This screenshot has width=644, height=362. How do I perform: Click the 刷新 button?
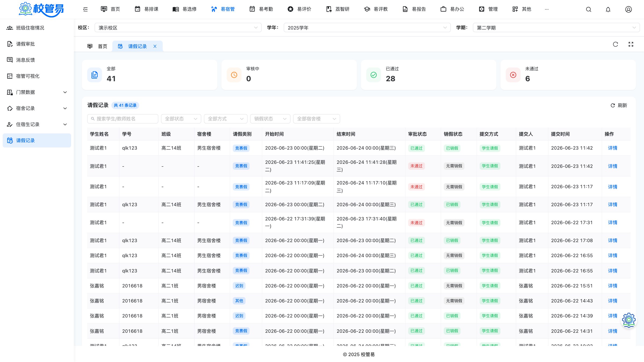pyautogui.click(x=619, y=105)
